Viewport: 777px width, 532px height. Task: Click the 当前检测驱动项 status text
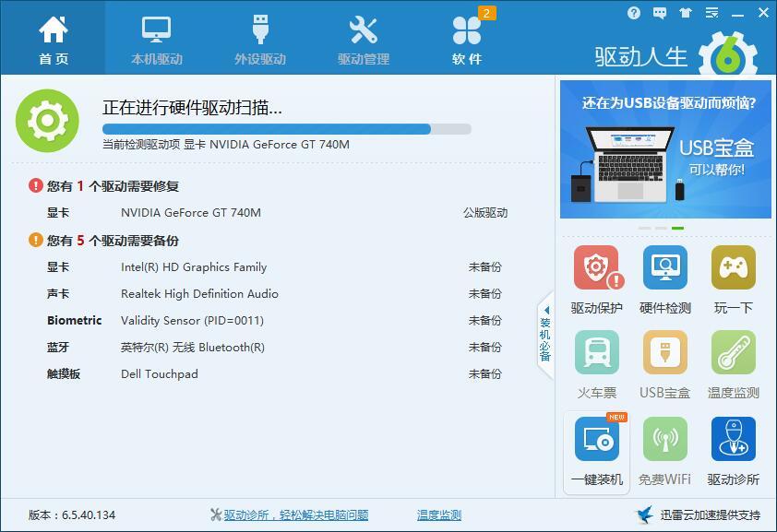(x=225, y=145)
